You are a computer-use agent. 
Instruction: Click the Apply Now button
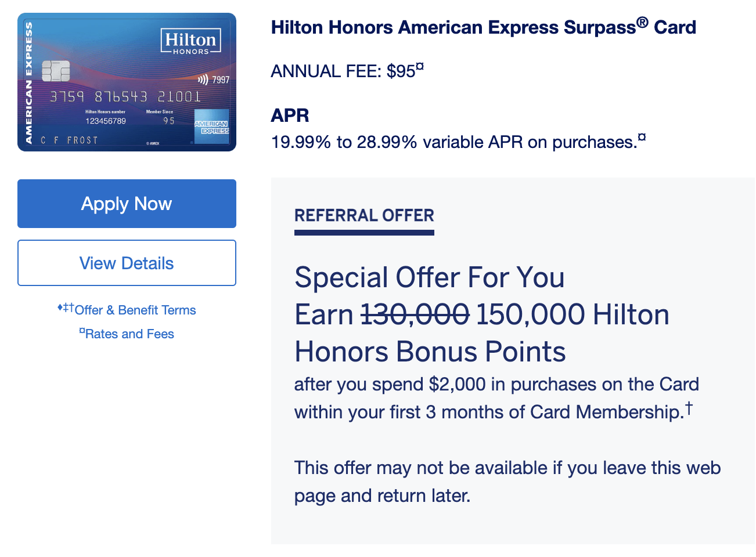[127, 204]
